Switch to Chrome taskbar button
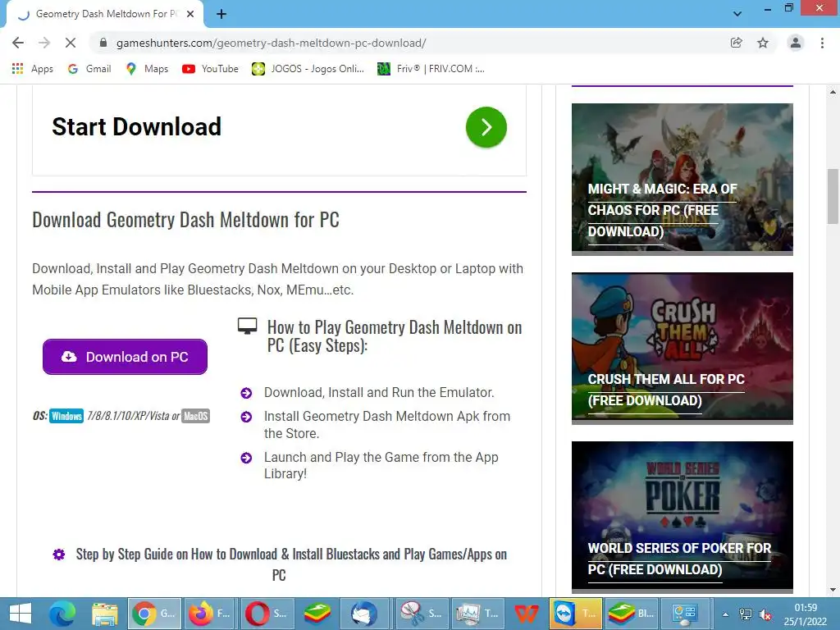Viewport: 840px width, 630px height. [155, 614]
